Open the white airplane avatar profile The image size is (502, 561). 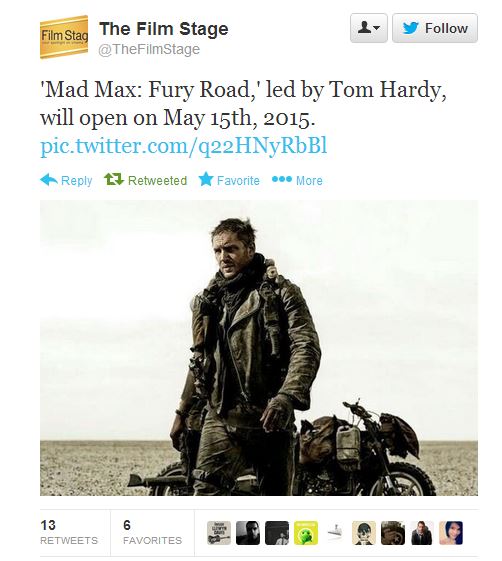(335, 533)
